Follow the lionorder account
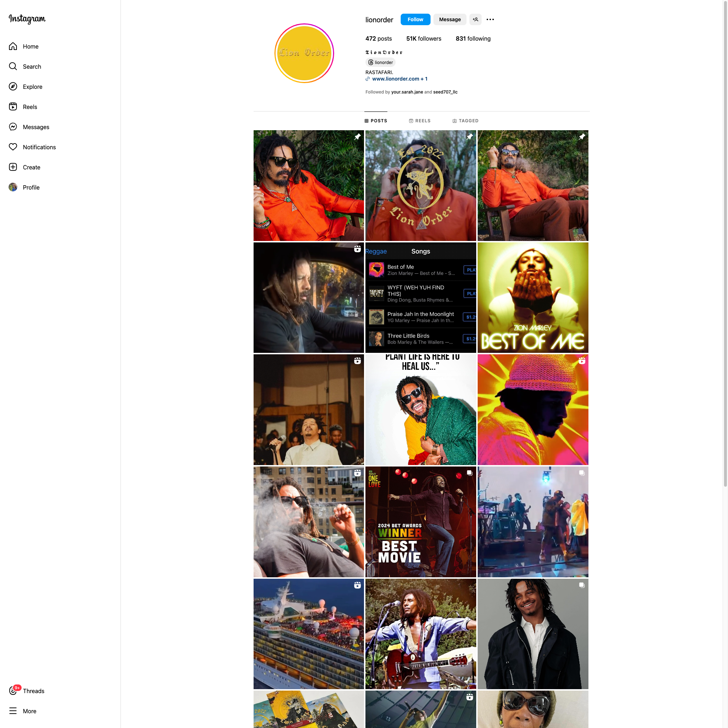 (x=415, y=19)
